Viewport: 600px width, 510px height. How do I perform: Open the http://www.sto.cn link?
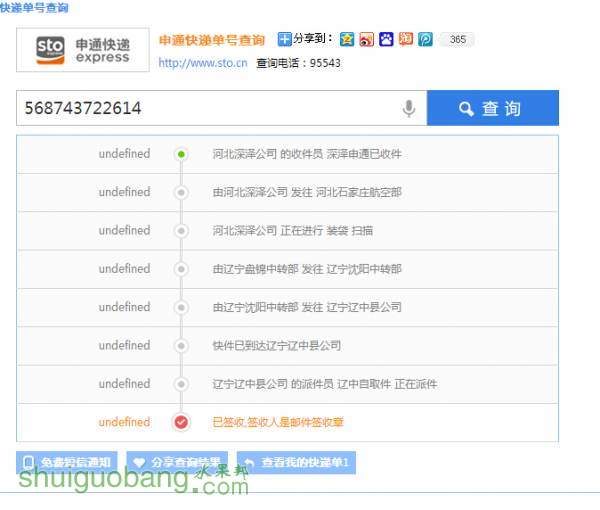tap(203, 62)
